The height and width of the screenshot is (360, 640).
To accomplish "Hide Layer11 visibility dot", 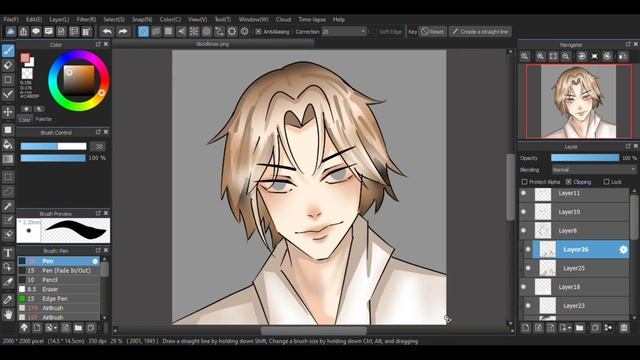I will coord(524,193).
